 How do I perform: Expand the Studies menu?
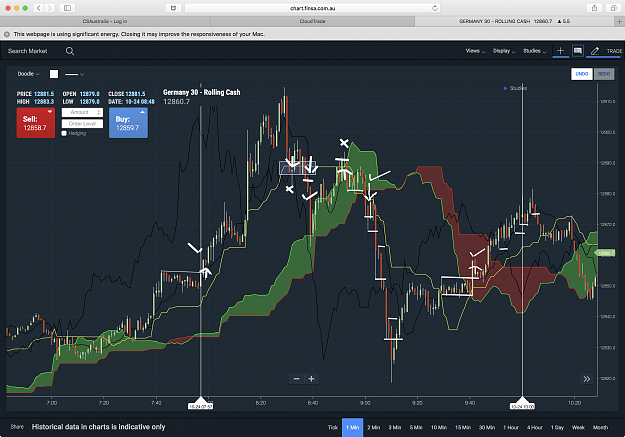point(535,51)
